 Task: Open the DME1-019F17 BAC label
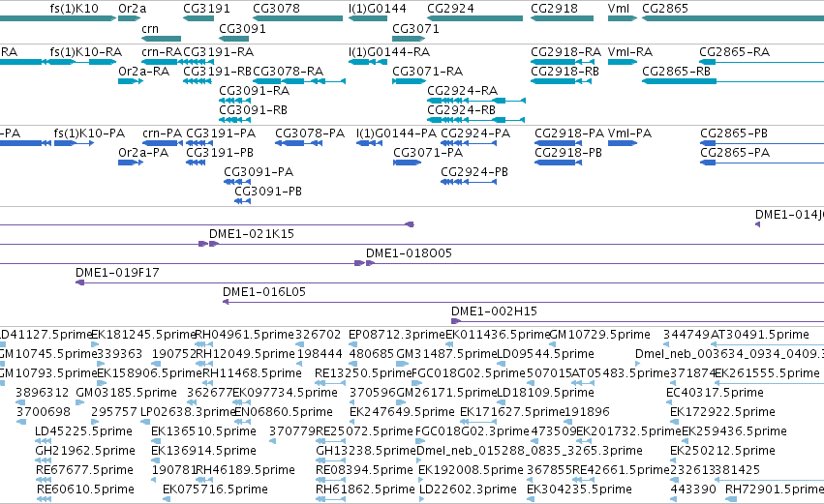[117, 273]
